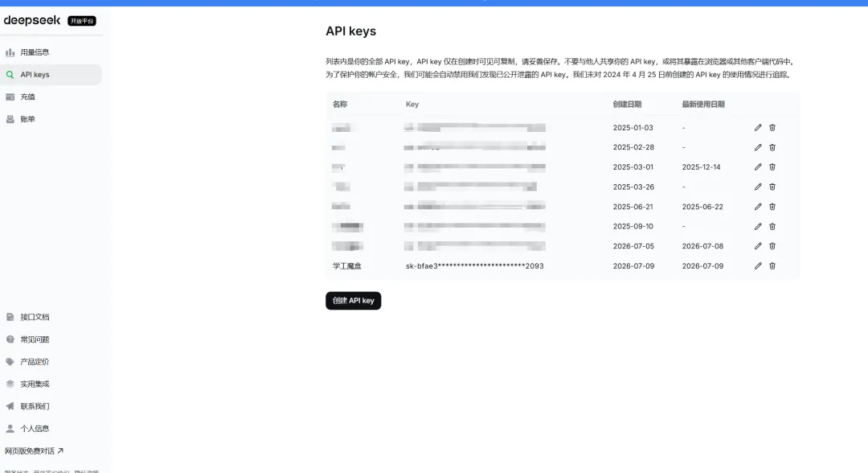Delete the API key created 2025-09-10
The width and height of the screenshot is (868, 473).
click(x=772, y=227)
